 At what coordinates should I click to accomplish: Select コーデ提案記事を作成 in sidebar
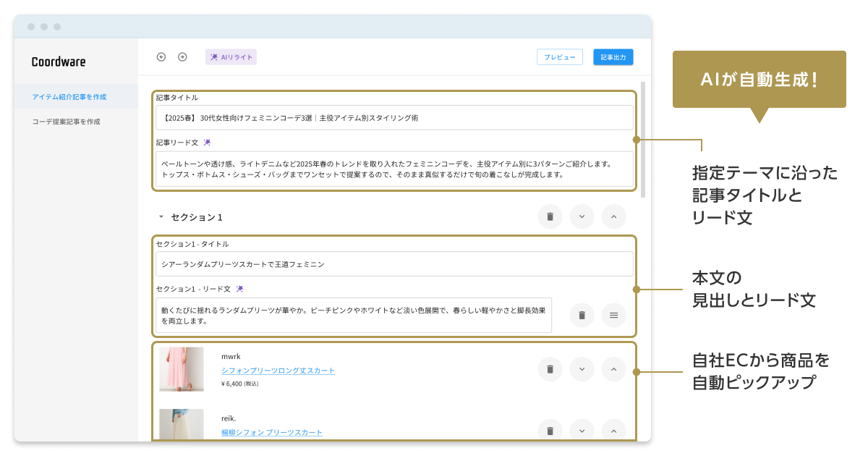pos(76,122)
